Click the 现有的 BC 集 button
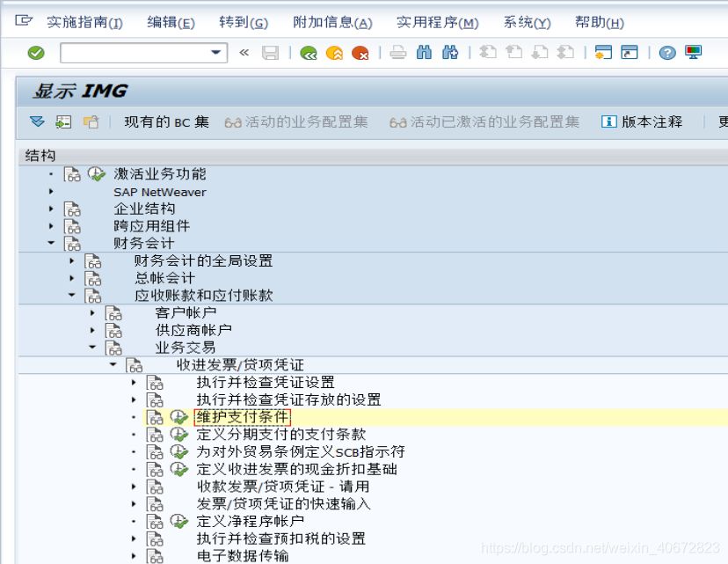The height and width of the screenshot is (564, 728). click(x=167, y=121)
